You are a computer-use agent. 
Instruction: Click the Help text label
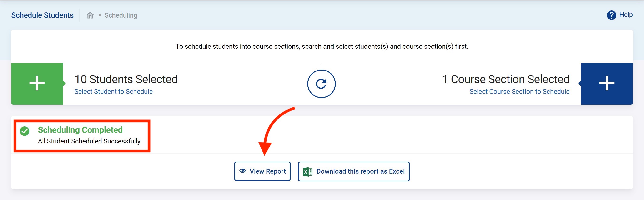(x=626, y=15)
